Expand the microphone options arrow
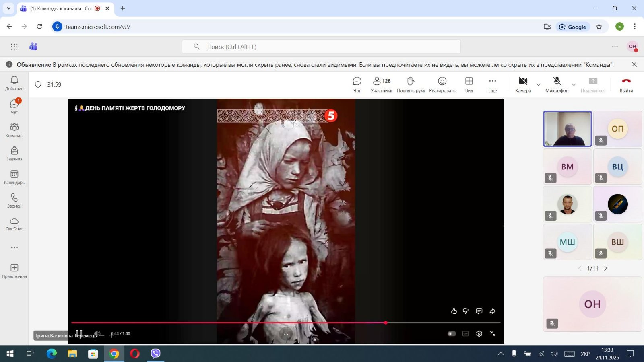Viewport: 644px width, 362px height. tap(574, 85)
